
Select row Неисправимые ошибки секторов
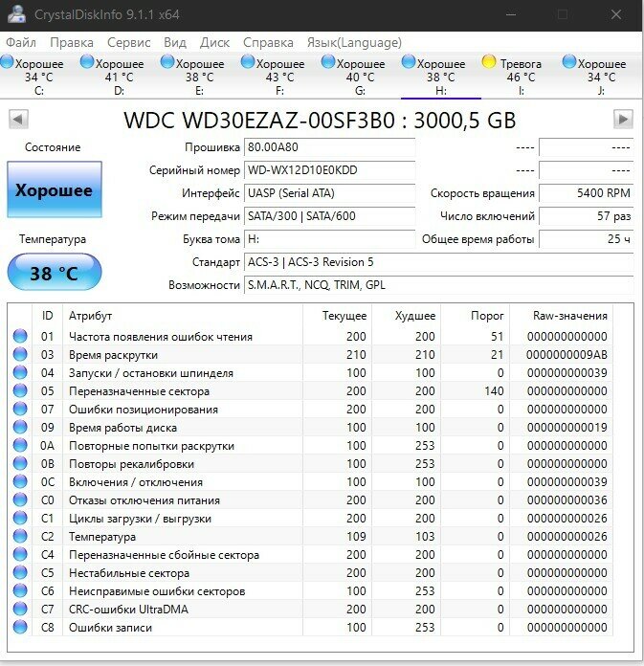[310, 590]
